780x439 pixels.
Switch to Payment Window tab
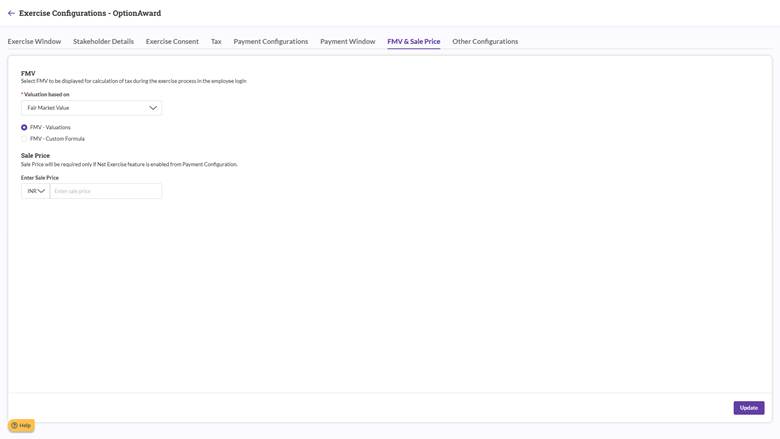click(348, 41)
